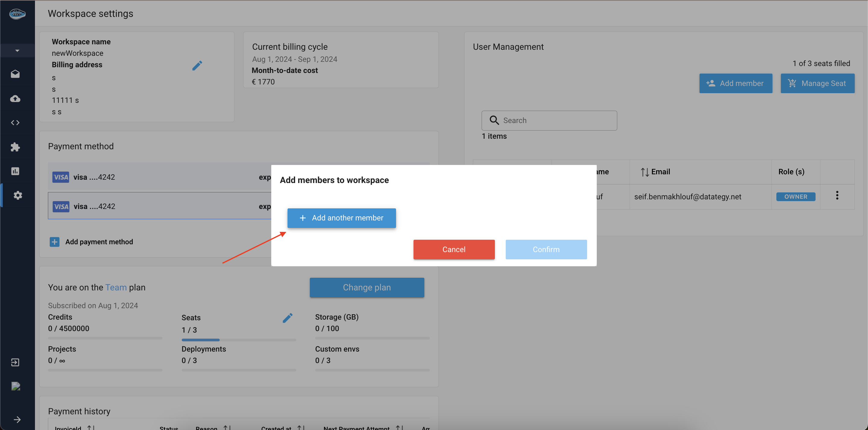Open the code brackets sidebar icon
The width and height of the screenshot is (868, 430).
coord(15,122)
